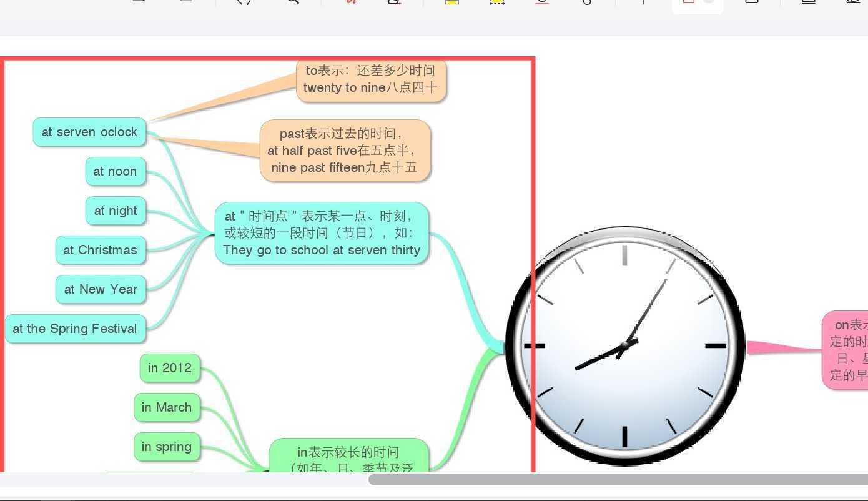868x501 pixels.
Task: Click the "at noon" node
Action: (x=115, y=172)
